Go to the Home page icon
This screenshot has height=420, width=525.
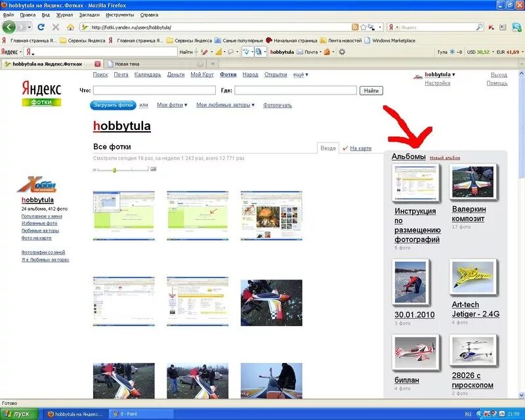tap(70, 27)
